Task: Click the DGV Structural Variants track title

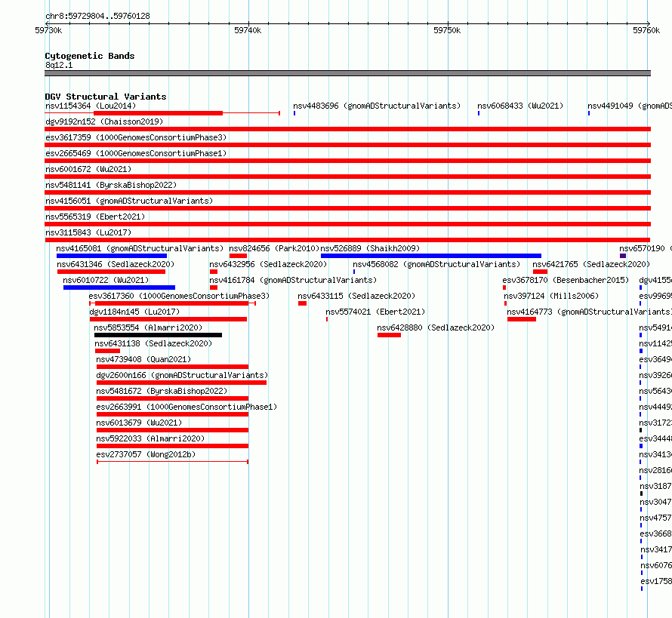Action: (106, 97)
